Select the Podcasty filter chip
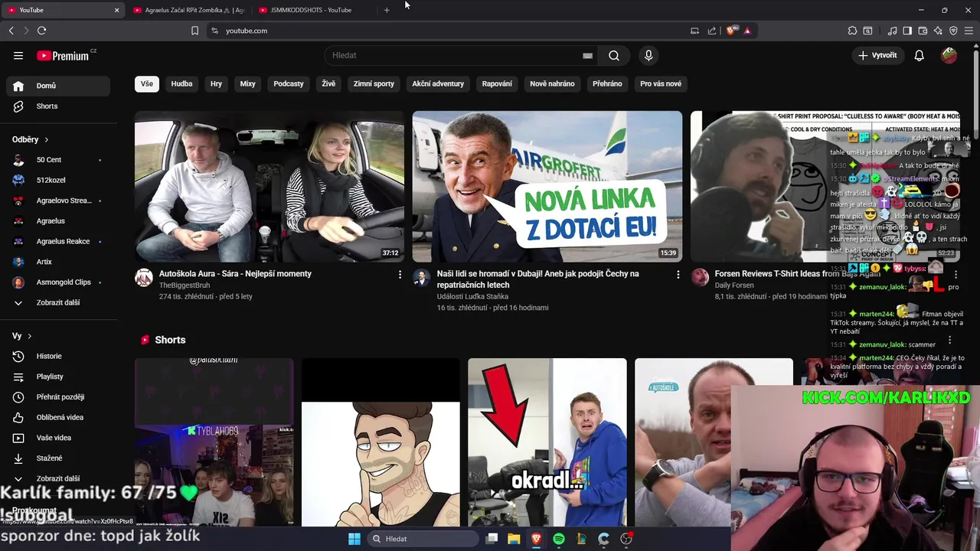Screen dimensions: 980x551 (289, 83)
